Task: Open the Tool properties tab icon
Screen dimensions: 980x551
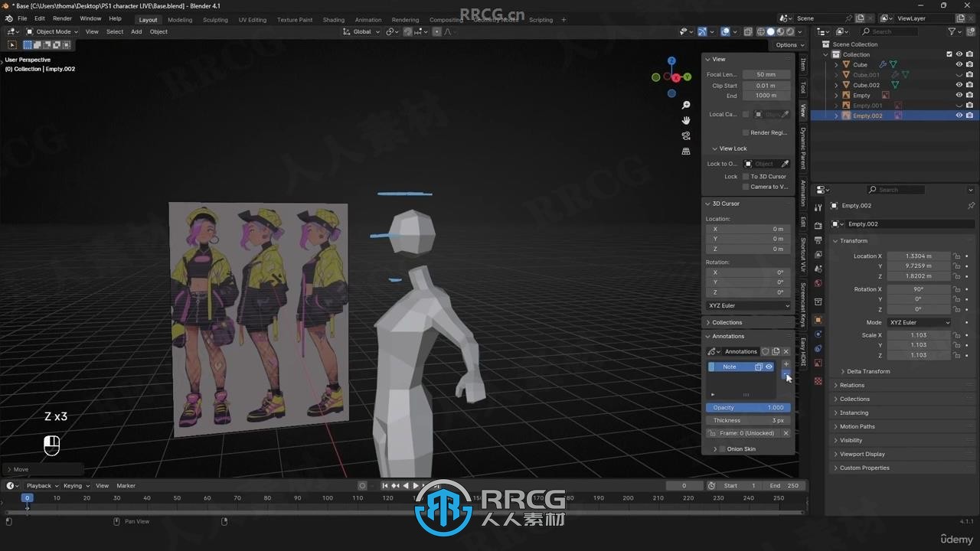Action: click(818, 207)
